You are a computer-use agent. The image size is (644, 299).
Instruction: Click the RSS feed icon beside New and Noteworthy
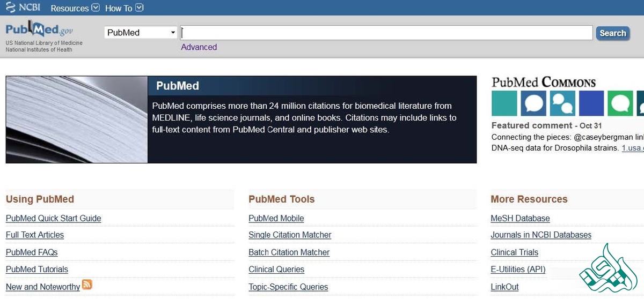(87, 285)
